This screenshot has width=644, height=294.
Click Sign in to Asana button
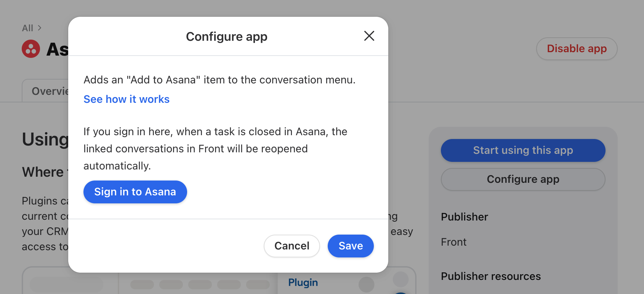135,192
